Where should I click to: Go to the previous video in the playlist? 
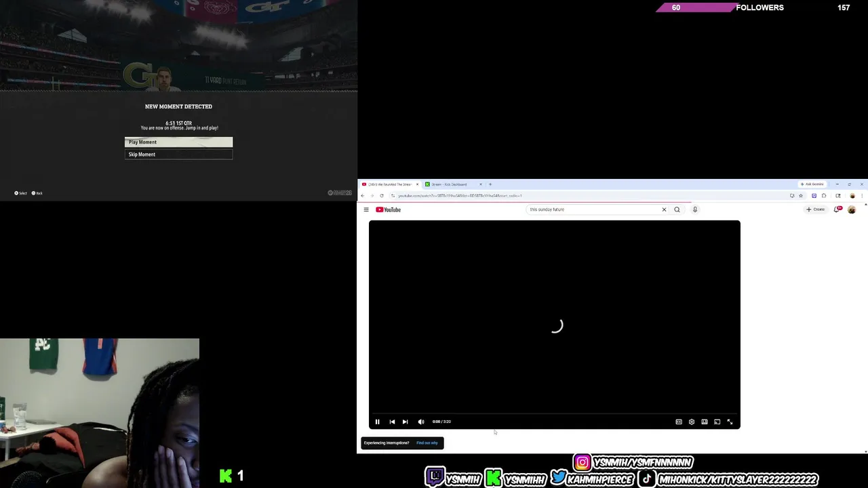(392, 422)
